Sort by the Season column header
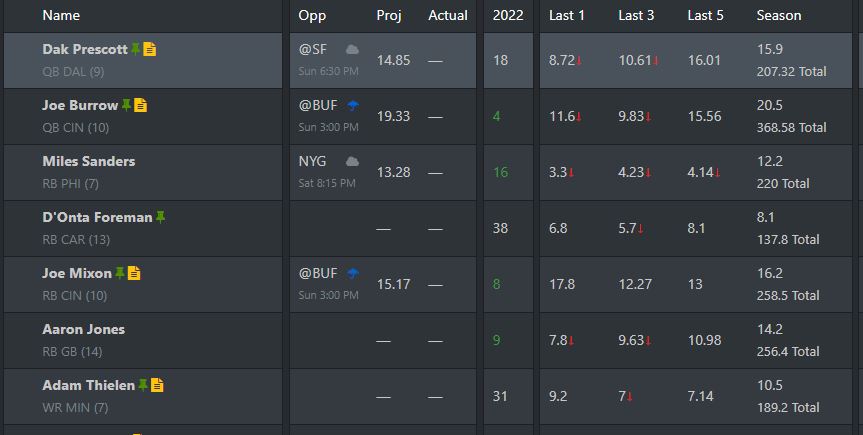Screen dimensions: 863x435 click(x=779, y=15)
